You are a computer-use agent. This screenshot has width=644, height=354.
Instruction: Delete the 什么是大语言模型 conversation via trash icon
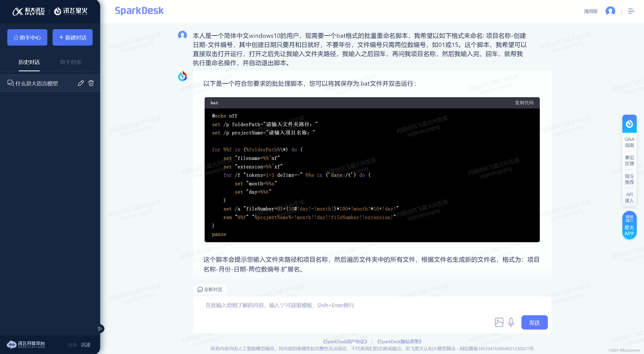91,83
